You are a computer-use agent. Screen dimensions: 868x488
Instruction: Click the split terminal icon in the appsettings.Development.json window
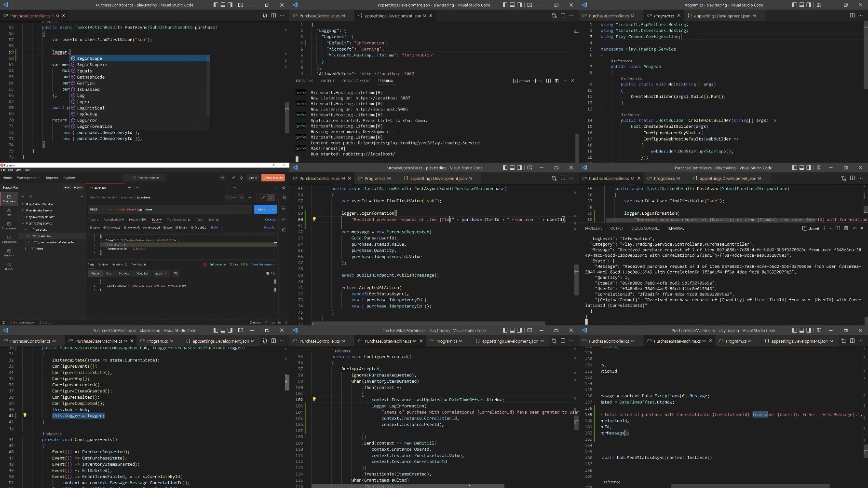[548, 81]
